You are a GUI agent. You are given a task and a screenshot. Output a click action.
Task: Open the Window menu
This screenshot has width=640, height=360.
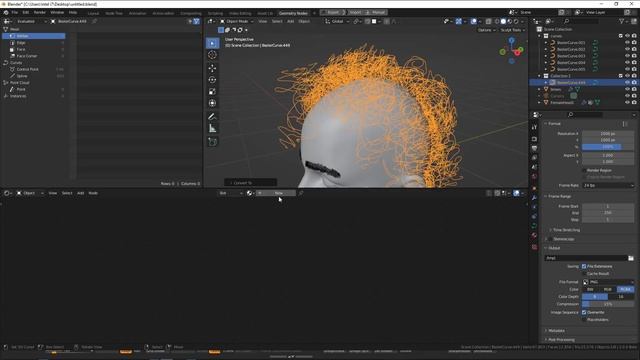point(57,12)
